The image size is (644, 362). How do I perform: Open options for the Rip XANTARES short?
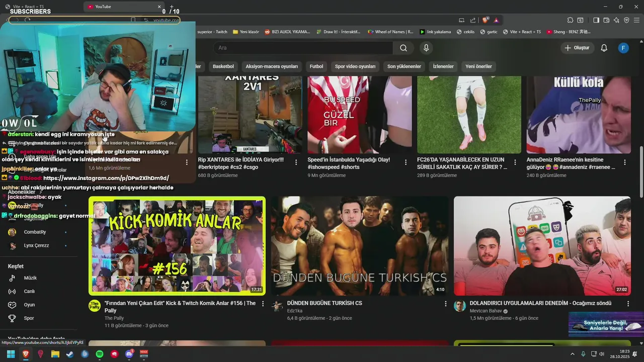click(296, 162)
